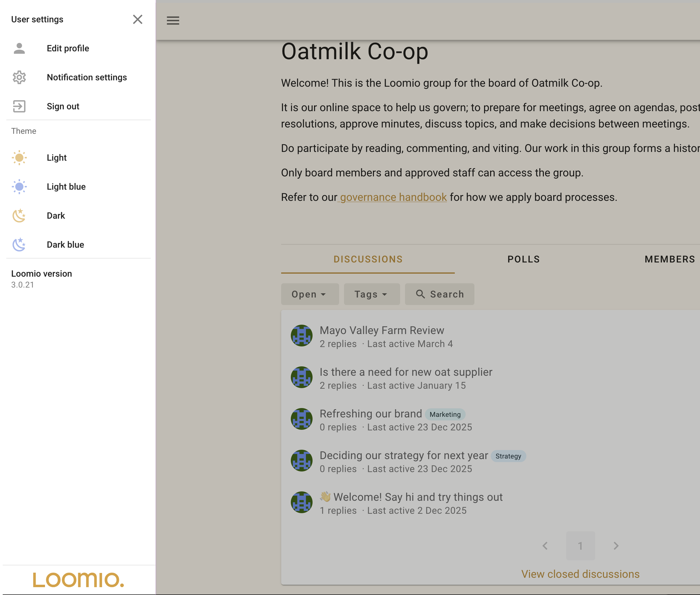The height and width of the screenshot is (595, 700).
Task: Go to next page of discussions
Action: pos(616,546)
